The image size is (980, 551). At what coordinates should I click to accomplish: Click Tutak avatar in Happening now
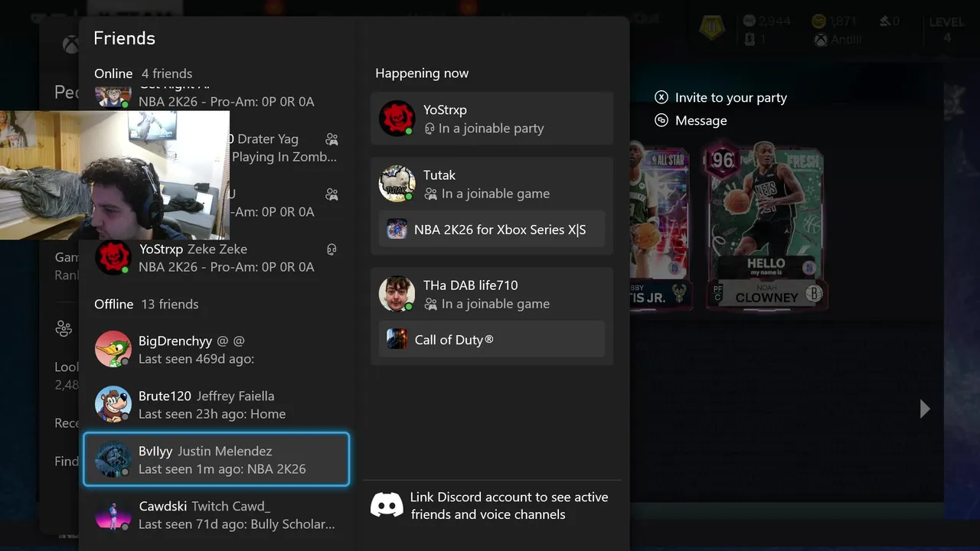point(397,184)
